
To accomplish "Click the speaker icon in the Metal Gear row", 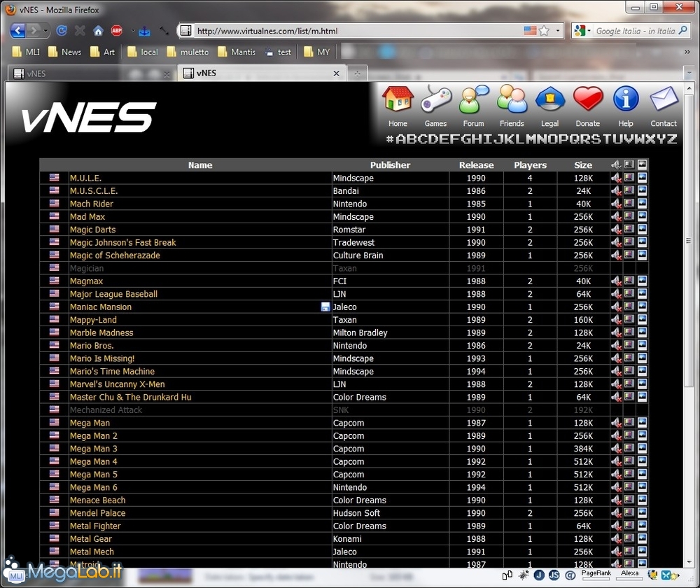I will click(616, 538).
